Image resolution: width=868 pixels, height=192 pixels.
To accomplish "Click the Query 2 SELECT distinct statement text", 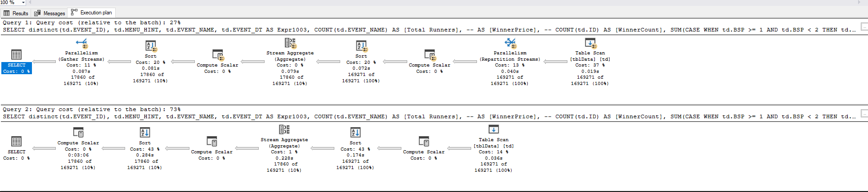I will [430, 116].
